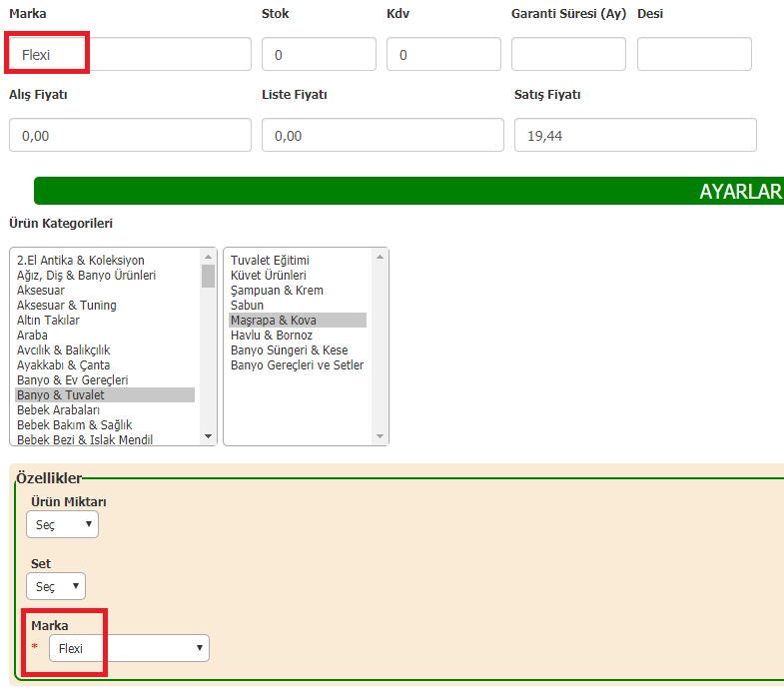Select the Aksesuar category

105,290
